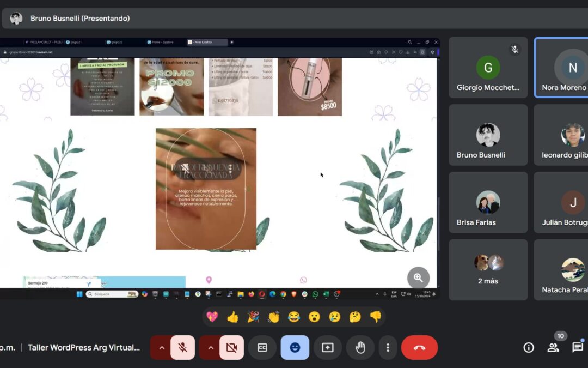
Task: Click participant count badge showing 10
Action: [561, 336]
